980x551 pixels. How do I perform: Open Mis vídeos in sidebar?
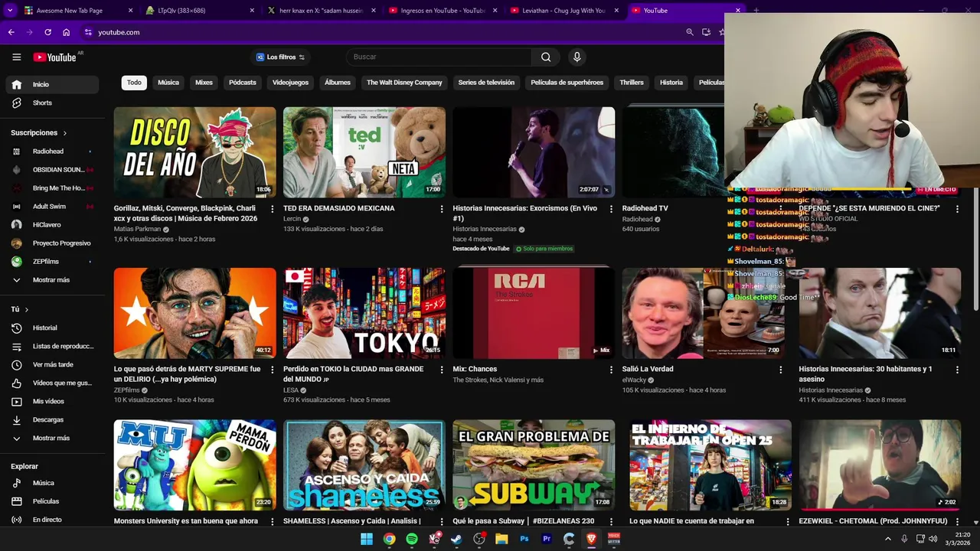pyautogui.click(x=52, y=401)
